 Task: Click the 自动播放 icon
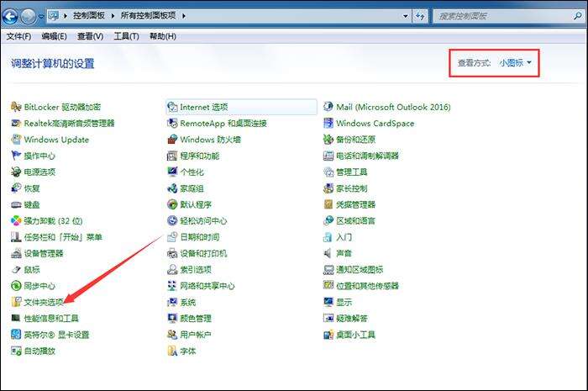point(16,351)
